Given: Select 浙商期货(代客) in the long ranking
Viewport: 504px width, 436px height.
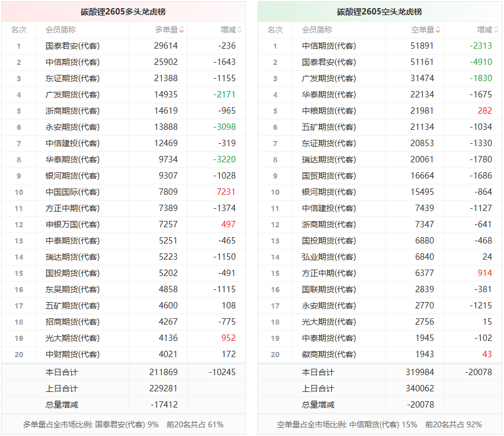Looking at the screenshot, I should [x=72, y=111].
